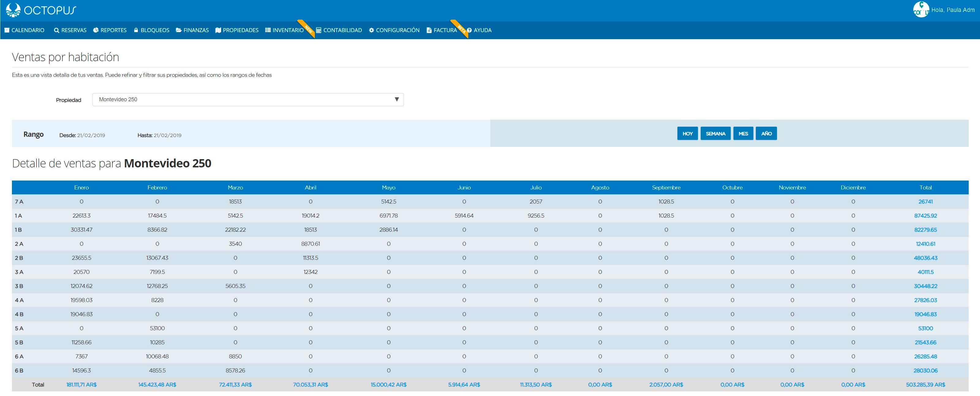Image resolution: width=980 pixels, height=396 pixels.
Task: Click the Bloqueos padlock icon
Action: pos(136,30)
